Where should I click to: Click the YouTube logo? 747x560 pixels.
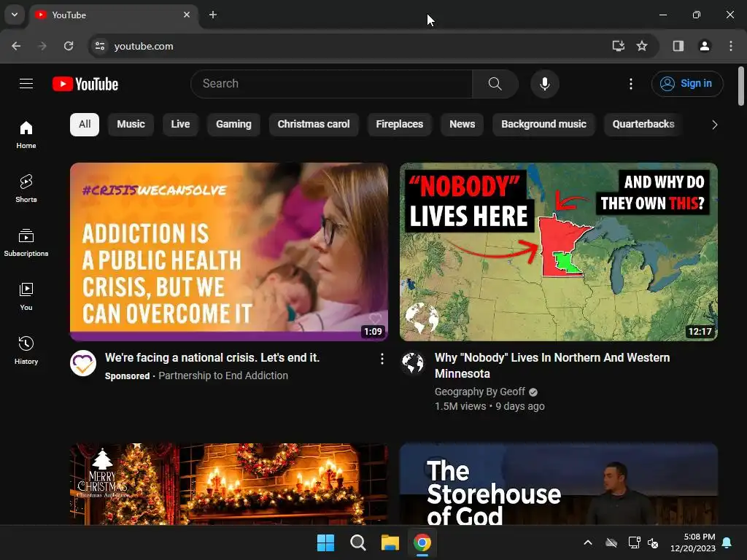click(85, 84)
